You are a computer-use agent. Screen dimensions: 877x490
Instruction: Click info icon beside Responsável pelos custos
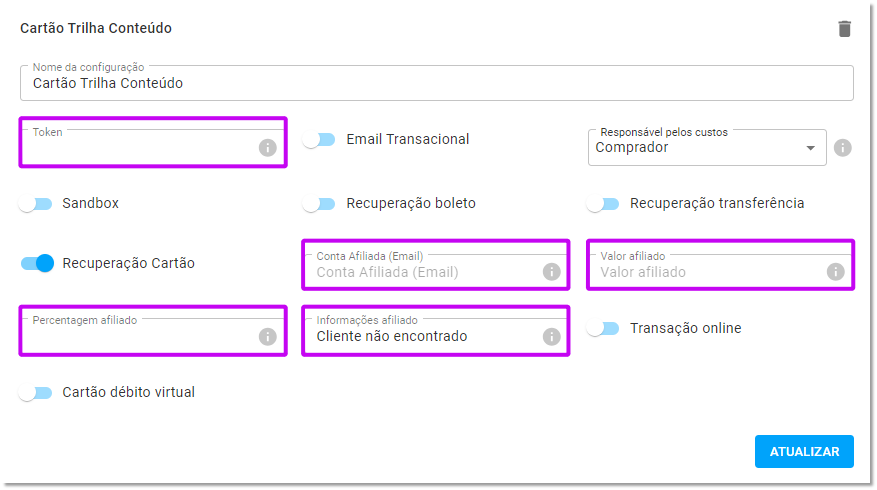click(842, 148)
